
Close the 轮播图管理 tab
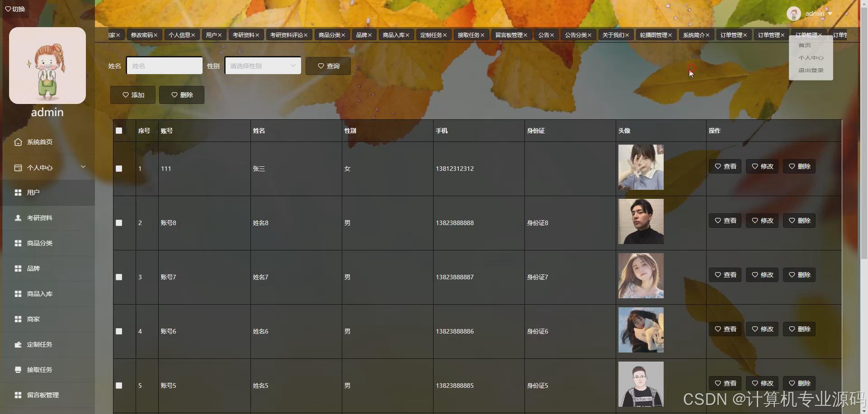670,35
